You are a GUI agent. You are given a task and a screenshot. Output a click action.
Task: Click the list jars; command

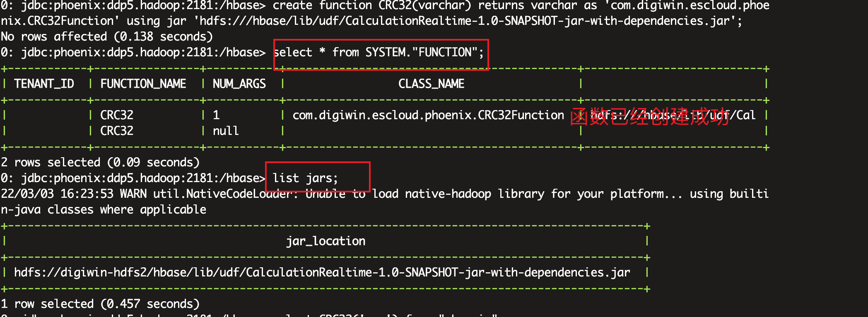pyautogui.click(x=305, y=178)
